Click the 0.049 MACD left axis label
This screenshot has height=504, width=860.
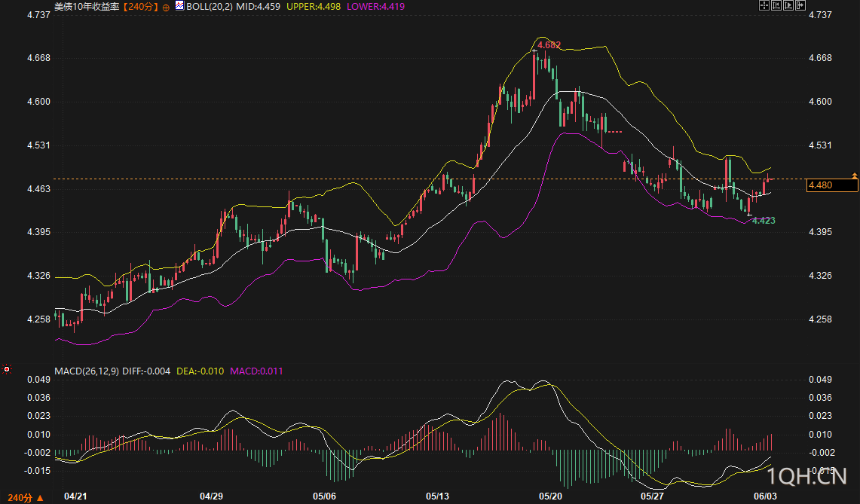[x=38, y=380]
